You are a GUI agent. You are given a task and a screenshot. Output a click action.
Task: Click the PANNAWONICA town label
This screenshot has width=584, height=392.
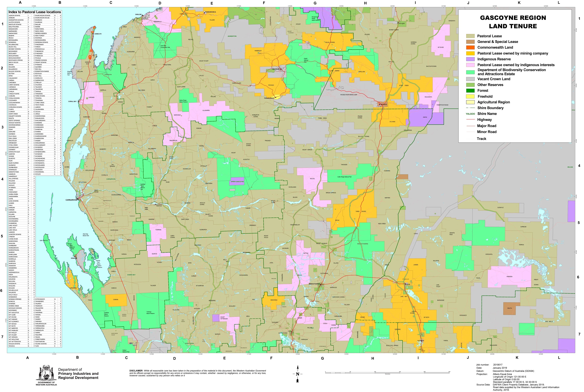coord(211,12)
